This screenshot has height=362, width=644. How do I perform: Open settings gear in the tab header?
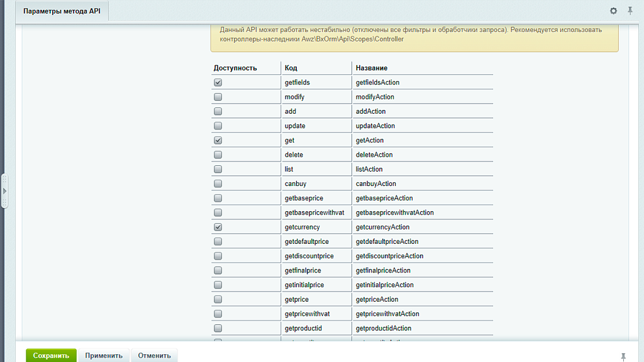tap(614, 11)
